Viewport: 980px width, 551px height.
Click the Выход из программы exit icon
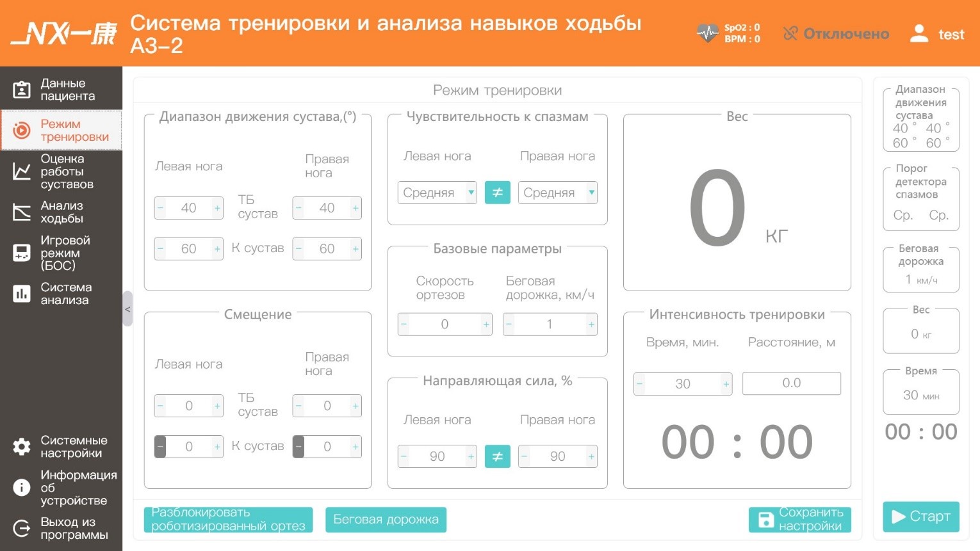(x=22, y=529)
